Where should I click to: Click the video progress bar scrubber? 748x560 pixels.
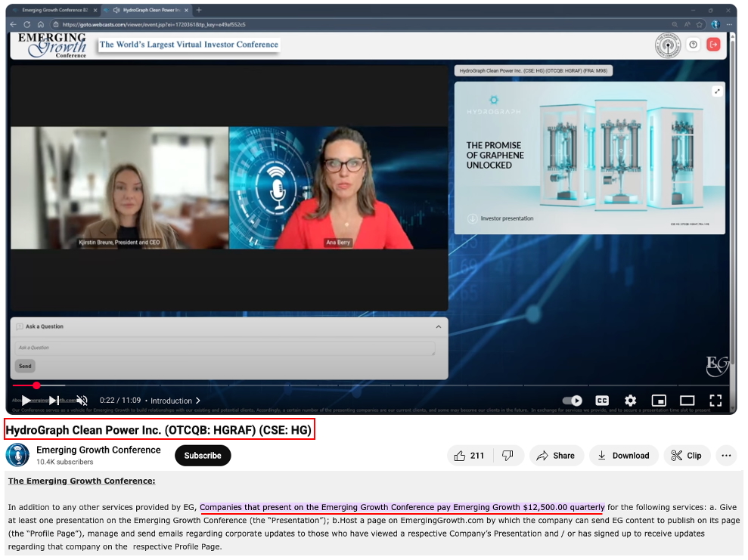[x=37, y=385]
